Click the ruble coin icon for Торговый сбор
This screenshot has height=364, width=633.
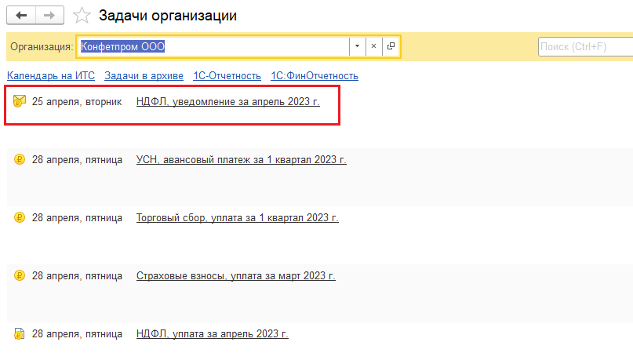coord(20,217)
